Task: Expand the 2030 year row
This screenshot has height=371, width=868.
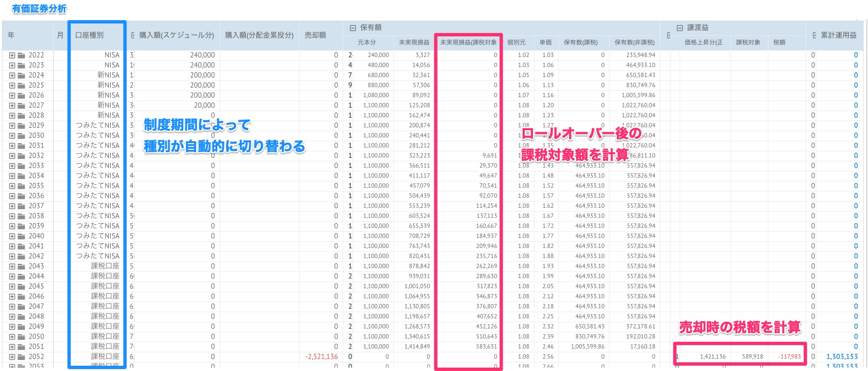Action: tap(12, 136)
